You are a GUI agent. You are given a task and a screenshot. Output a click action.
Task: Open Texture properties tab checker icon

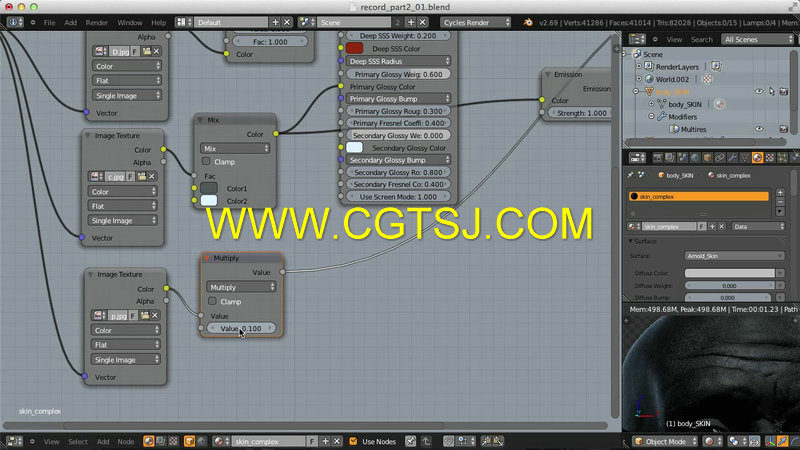(x=769, y=158)
